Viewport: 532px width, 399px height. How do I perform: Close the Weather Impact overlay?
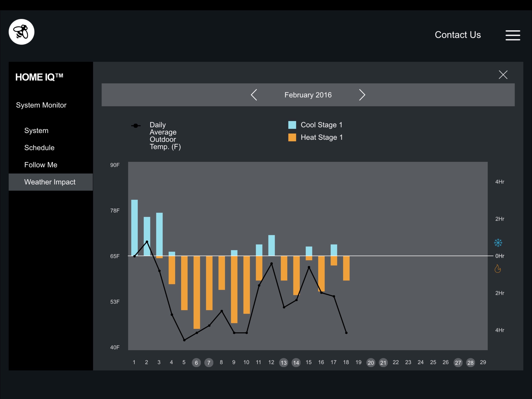503,75
